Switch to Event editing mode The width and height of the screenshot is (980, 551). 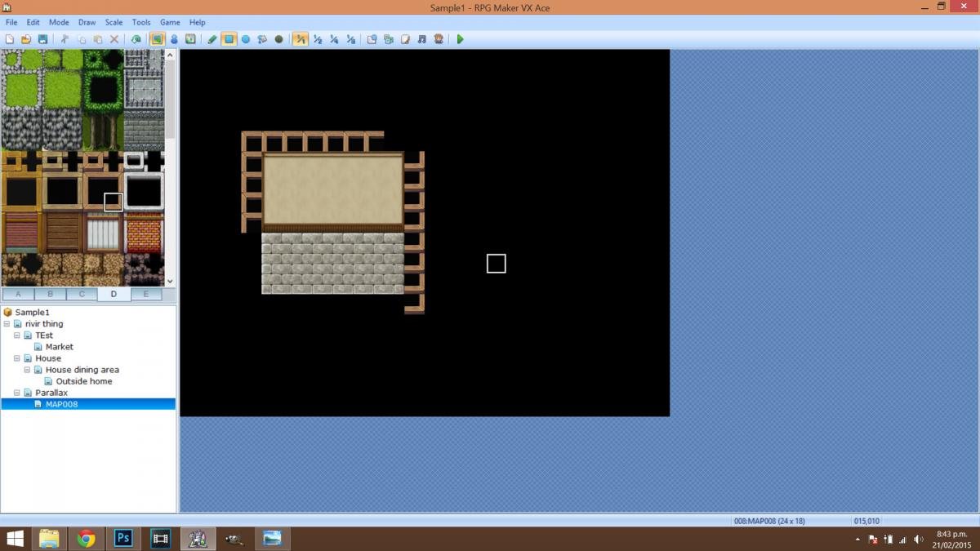(174, 38)
